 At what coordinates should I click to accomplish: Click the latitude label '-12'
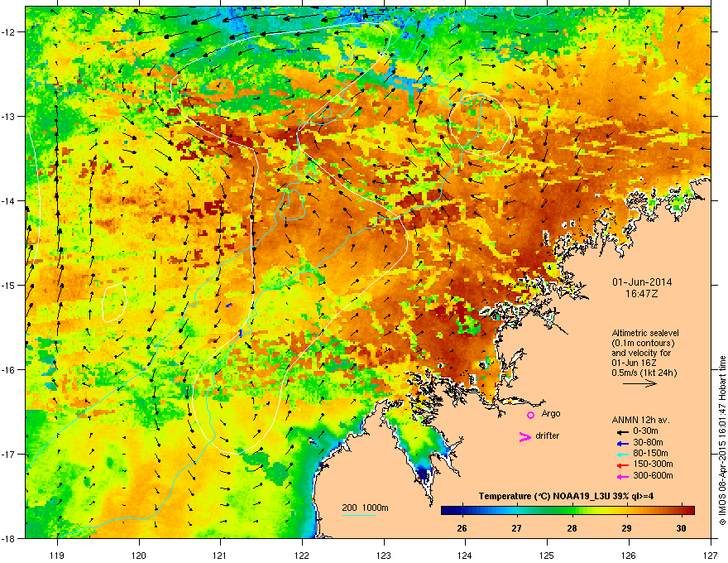click(x=8, y=32)
